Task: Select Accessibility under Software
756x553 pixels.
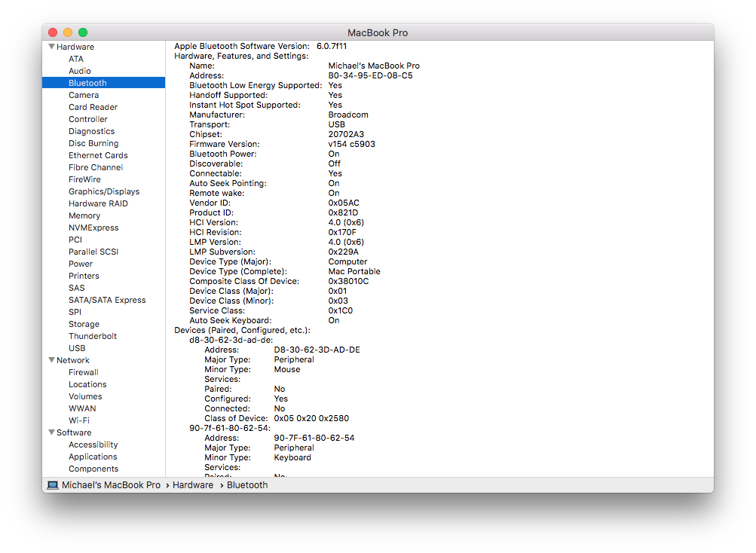Action: tap(93, 445)
